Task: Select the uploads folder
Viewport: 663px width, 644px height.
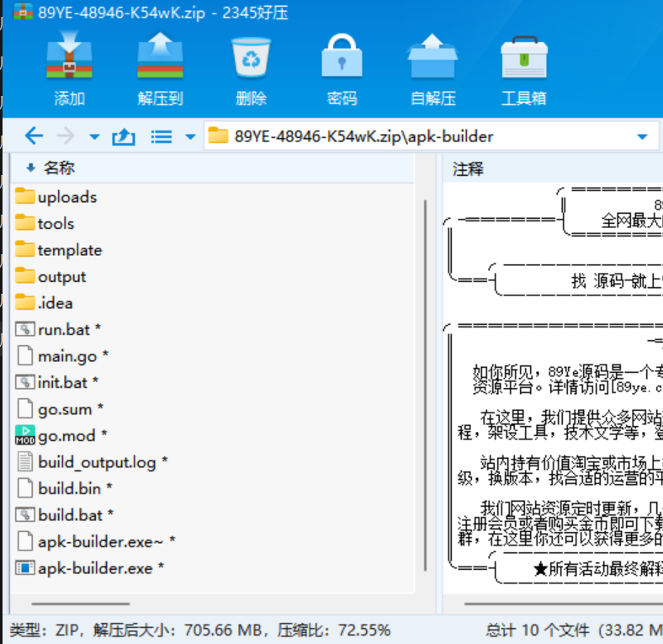Action: [x=67, y=197]
